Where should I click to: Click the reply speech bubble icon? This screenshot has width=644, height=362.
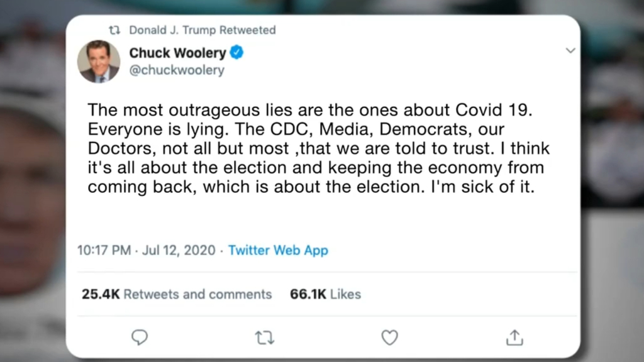point(139,337)
